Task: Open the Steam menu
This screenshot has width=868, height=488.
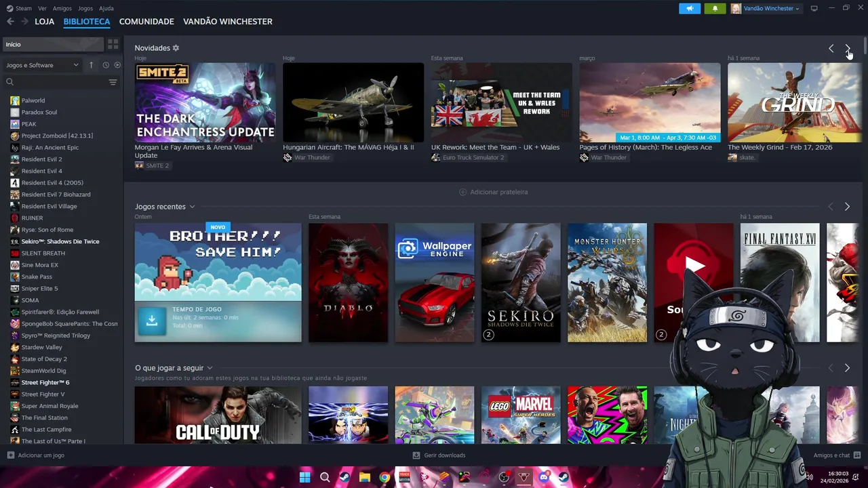Action: 24,8
